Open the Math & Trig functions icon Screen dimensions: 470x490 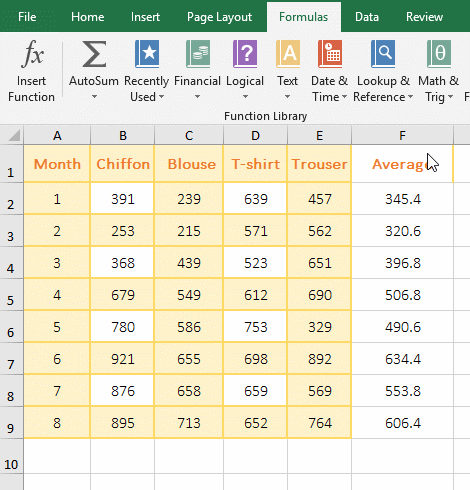(x=439, y=54)
